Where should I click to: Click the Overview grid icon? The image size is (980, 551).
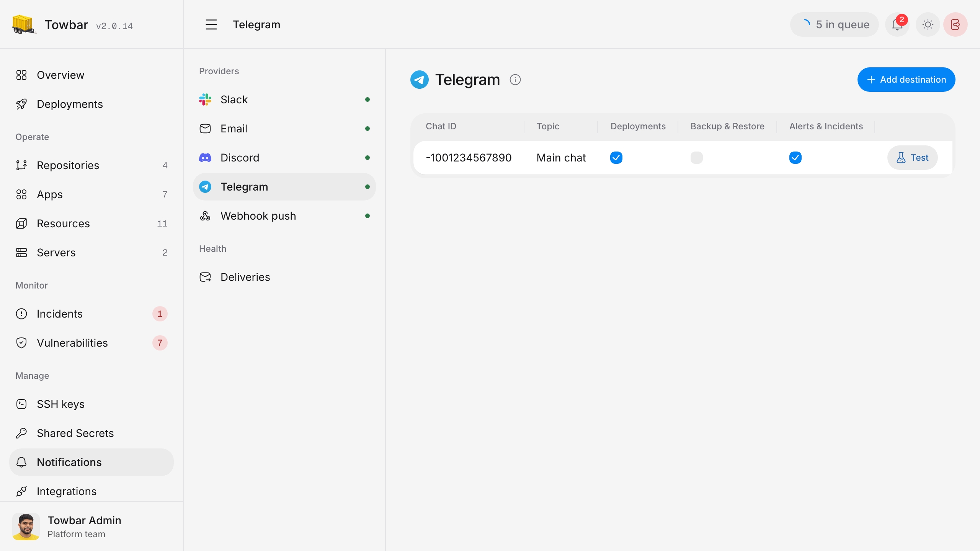point(21,75)
